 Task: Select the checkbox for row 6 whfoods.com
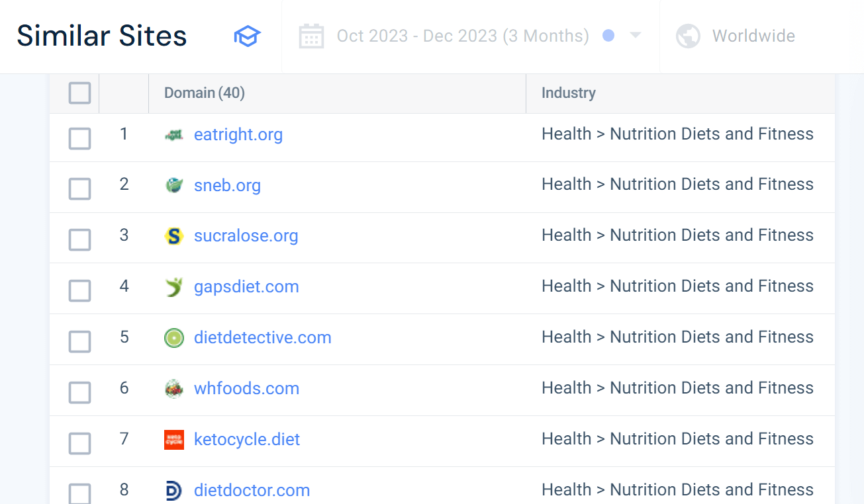pyautogui.click(x=79, y=393)
